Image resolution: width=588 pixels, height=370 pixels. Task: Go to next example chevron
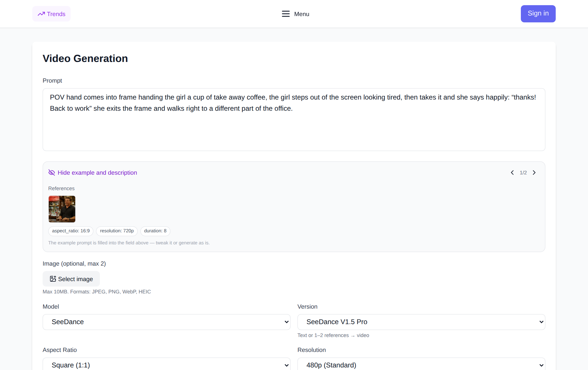click(534, 172)
